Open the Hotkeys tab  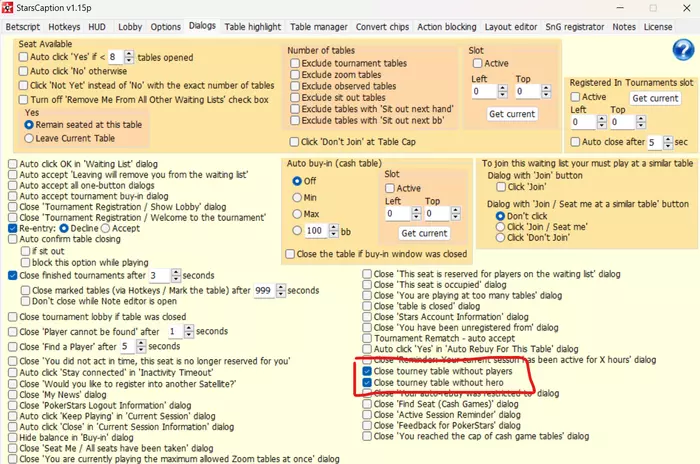[64, 27]
